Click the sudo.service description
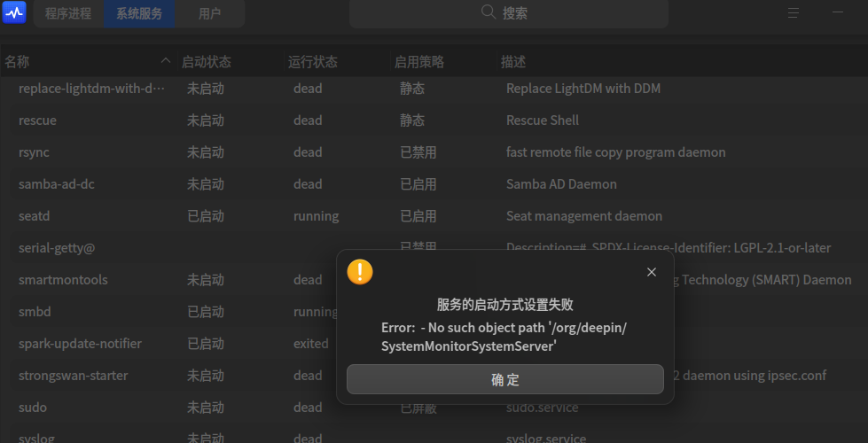The width and height of the screenshot is (868, 443). coord(543,408)
